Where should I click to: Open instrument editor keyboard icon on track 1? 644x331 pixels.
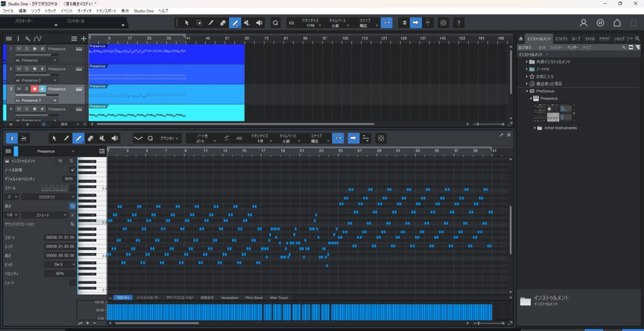click(79, 49)
